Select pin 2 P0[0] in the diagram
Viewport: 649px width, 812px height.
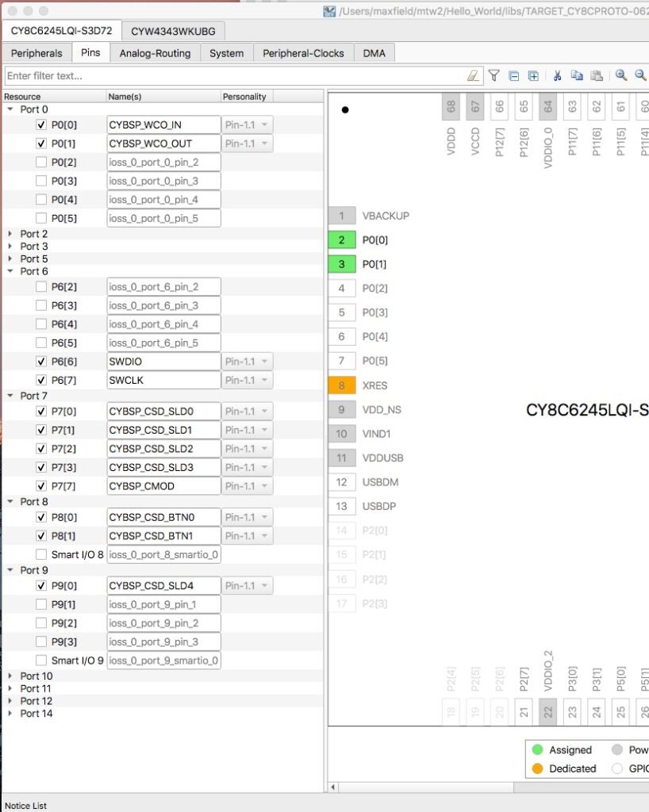[341, 239]
